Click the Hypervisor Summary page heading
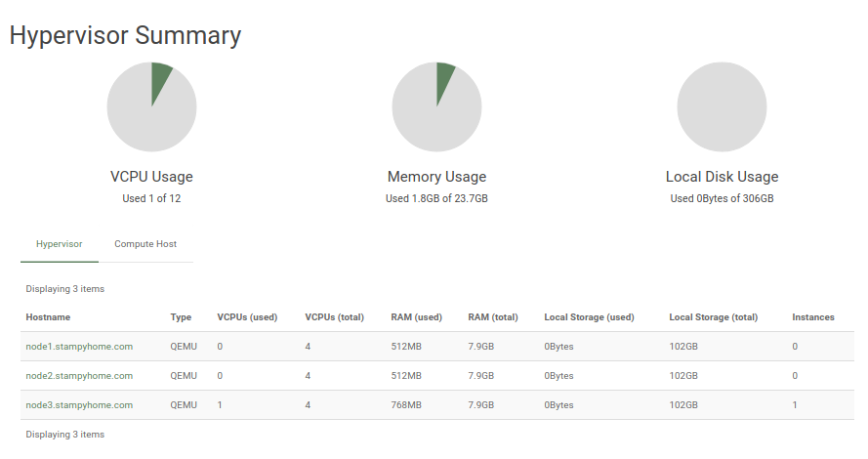The width and height of the screenshot is (868, 459). tap(125, 35)
